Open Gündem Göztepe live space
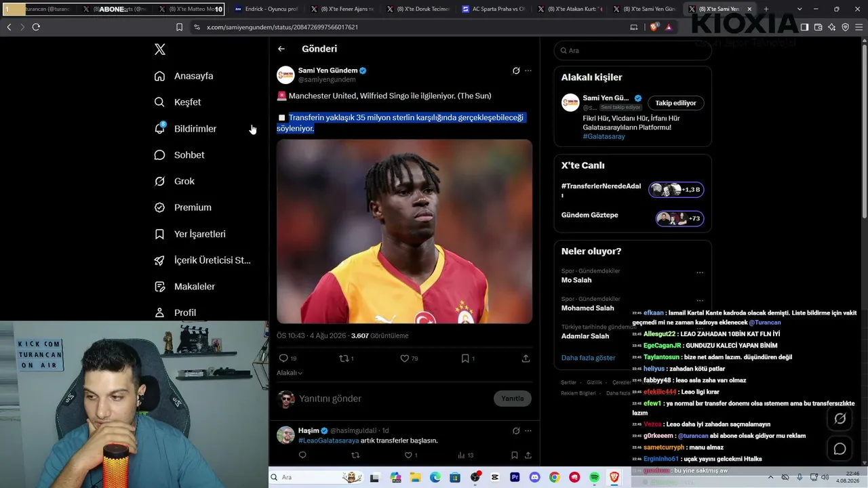 click(x=633, y=218)
